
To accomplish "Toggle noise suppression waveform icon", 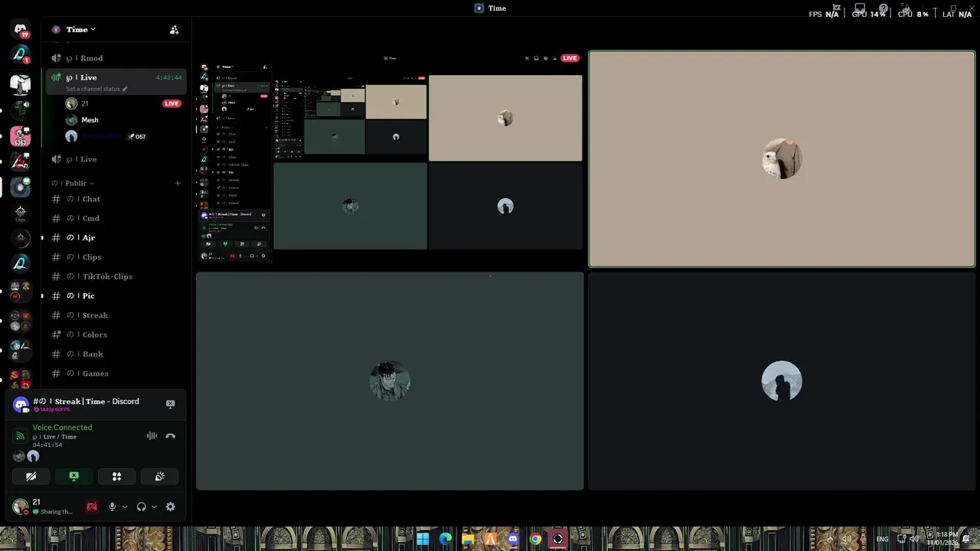I will pyautogui.click(x=152, y=436).
